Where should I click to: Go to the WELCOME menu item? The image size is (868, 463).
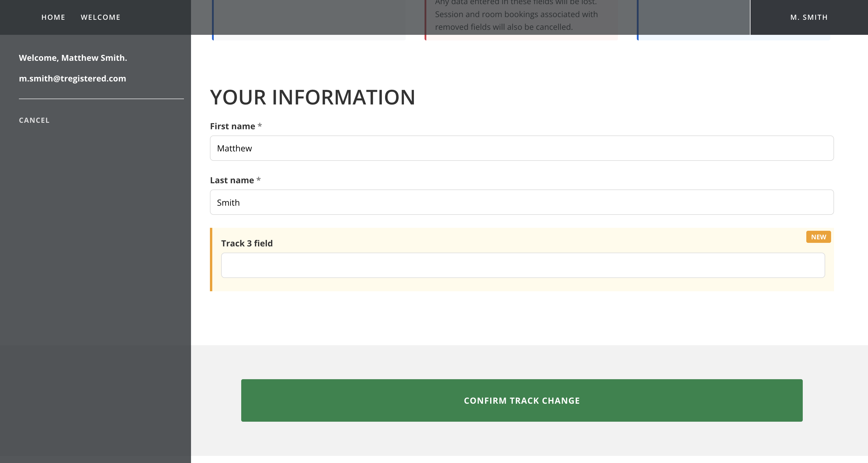100,17
